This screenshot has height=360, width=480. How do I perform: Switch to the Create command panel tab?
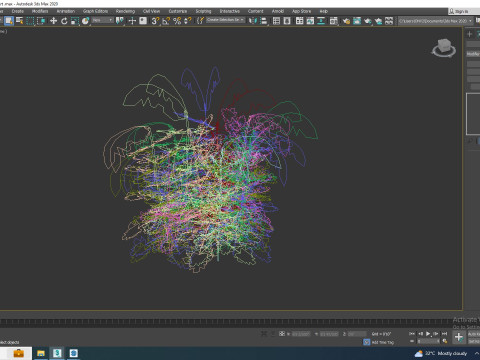click(469, 34)
